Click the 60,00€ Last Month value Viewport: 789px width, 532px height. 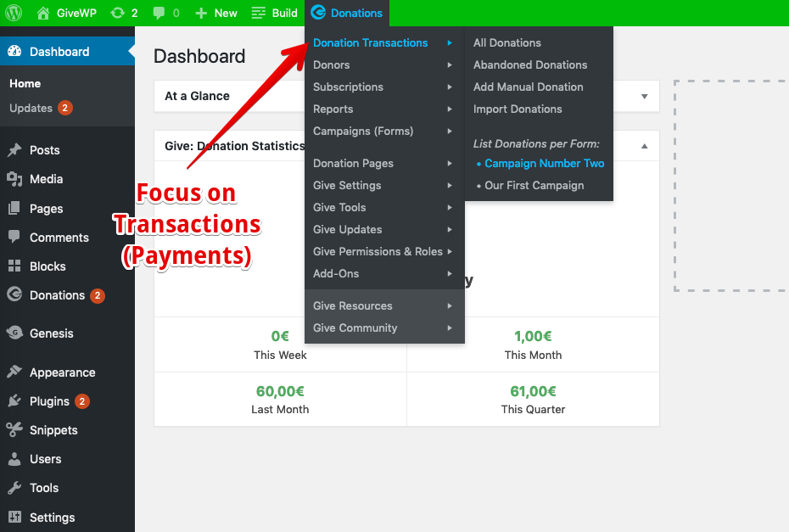pyautogui.click(x=280, y=391)
